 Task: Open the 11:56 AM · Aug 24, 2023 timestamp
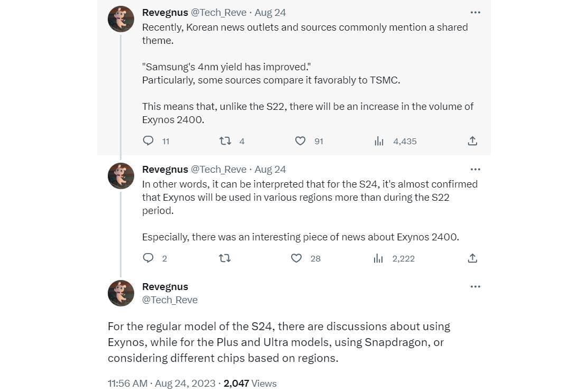[161, 383]
